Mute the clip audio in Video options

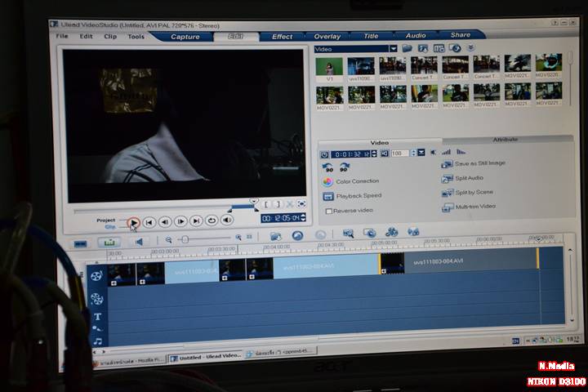[433, 152]
